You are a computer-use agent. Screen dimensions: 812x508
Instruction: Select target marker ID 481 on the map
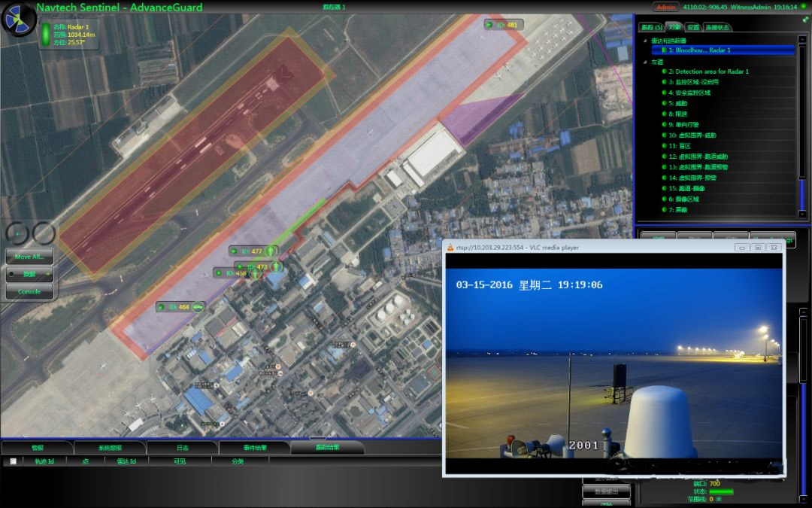505,23
